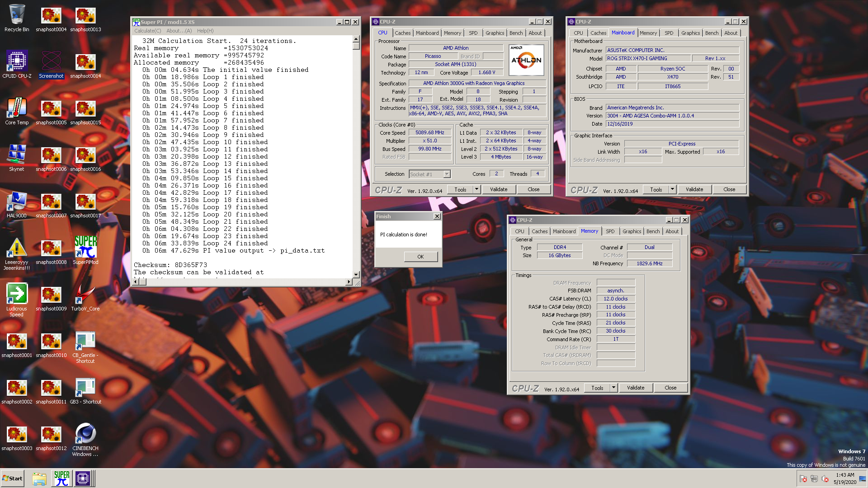Open GB3 - Shortcut icon
This screenshot has height=488, width=868.
coord(85,390)
